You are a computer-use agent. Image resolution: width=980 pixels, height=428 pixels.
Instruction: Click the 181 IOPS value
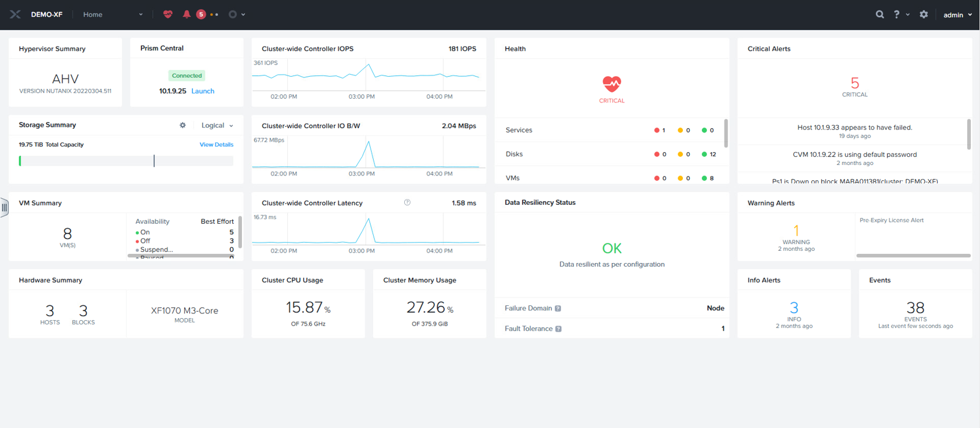(462, 48)
